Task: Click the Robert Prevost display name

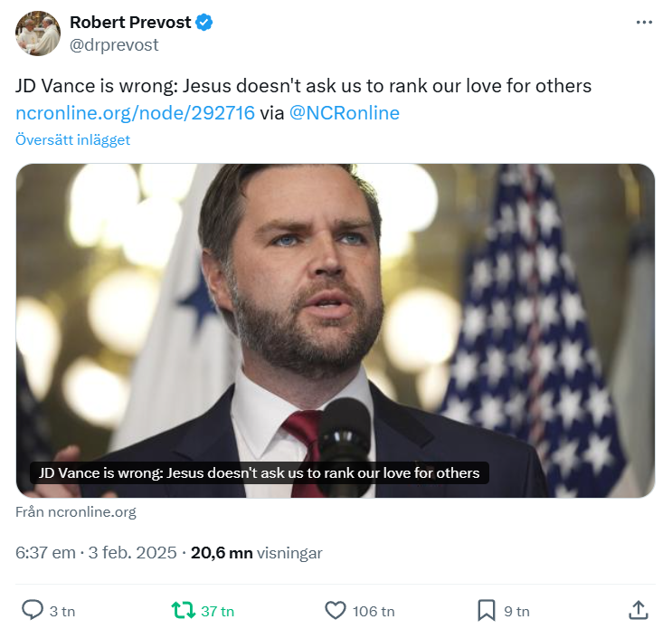Action: point(130,23)
